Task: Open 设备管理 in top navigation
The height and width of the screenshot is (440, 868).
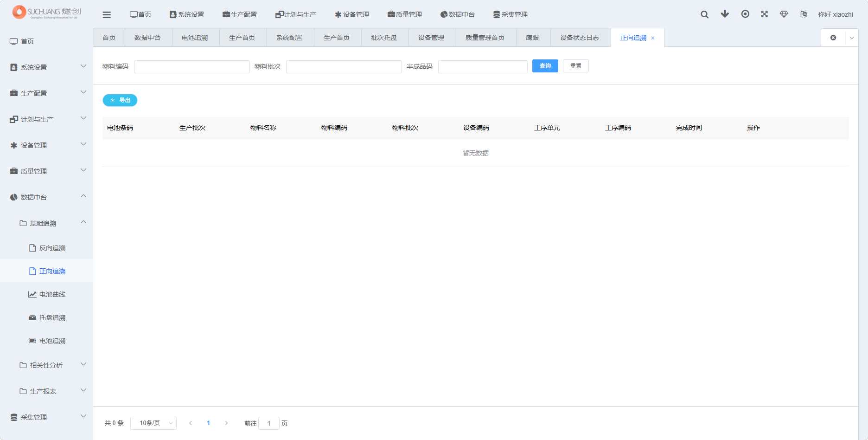Action: [352, 14]
